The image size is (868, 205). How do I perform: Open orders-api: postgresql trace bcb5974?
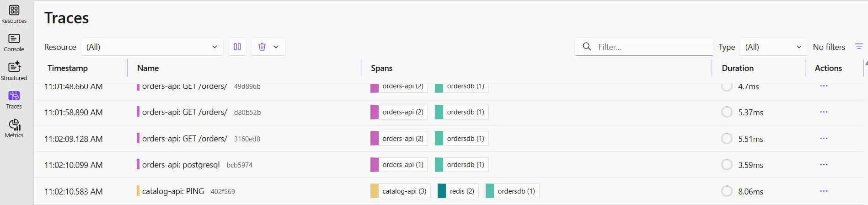(x=181, y=165)
